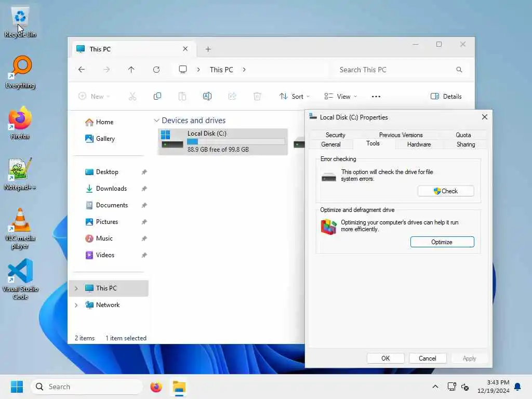
Task: Click the Paste clipboard icon
Action: (182, 96)
